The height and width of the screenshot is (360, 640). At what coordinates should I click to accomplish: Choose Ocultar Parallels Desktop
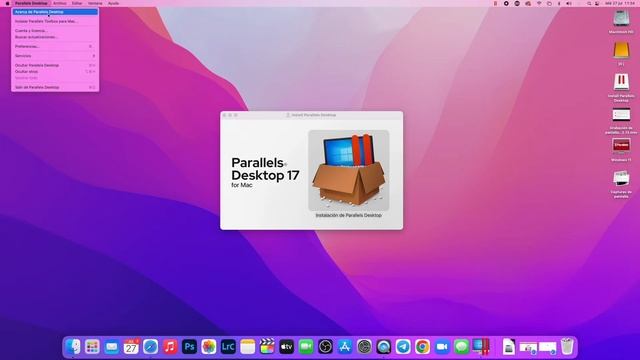tap(55, 65)
